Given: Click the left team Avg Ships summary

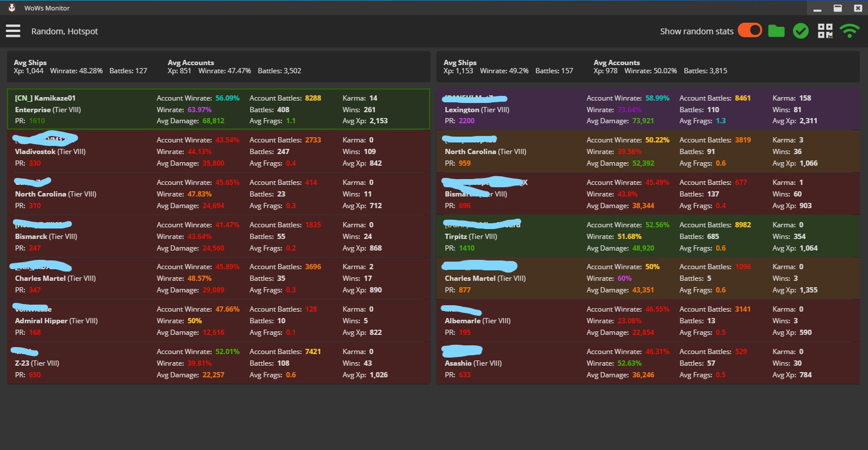Looking at the screenshot, I should (80, 67).
